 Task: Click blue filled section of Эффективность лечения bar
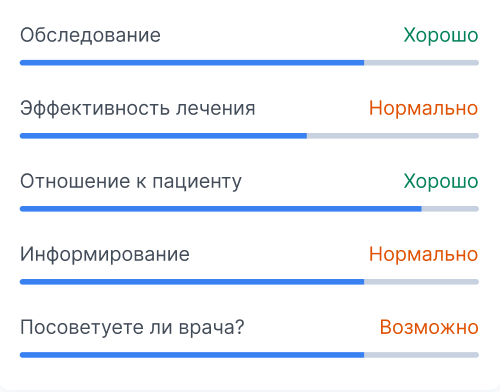tap(163, 136)
